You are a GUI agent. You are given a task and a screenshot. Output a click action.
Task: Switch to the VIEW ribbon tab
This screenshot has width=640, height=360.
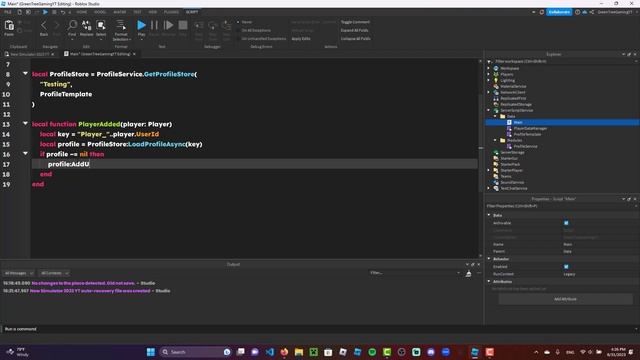pyautogui.click(x=153, y=12)
